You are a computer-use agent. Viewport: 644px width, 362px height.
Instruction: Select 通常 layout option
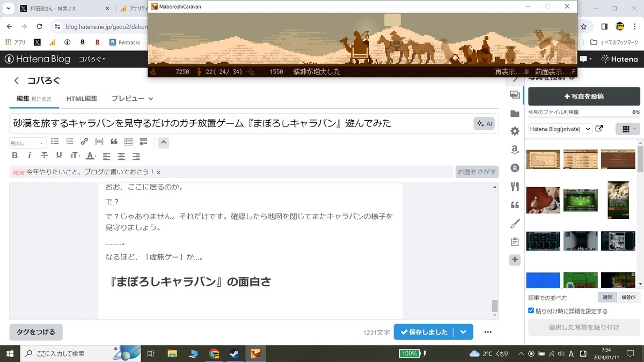607,298
